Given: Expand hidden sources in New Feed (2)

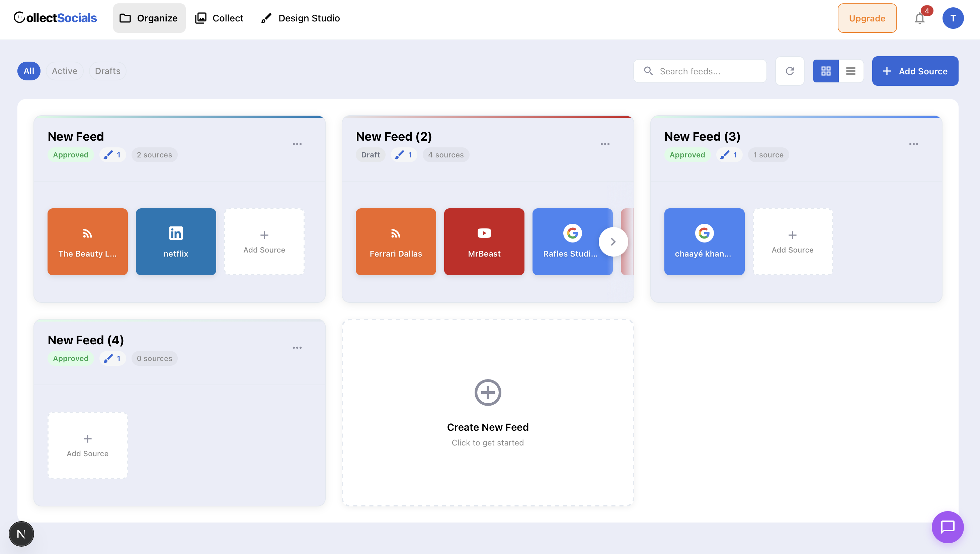Looking at the screenshot, I should [x=613, y=241].
